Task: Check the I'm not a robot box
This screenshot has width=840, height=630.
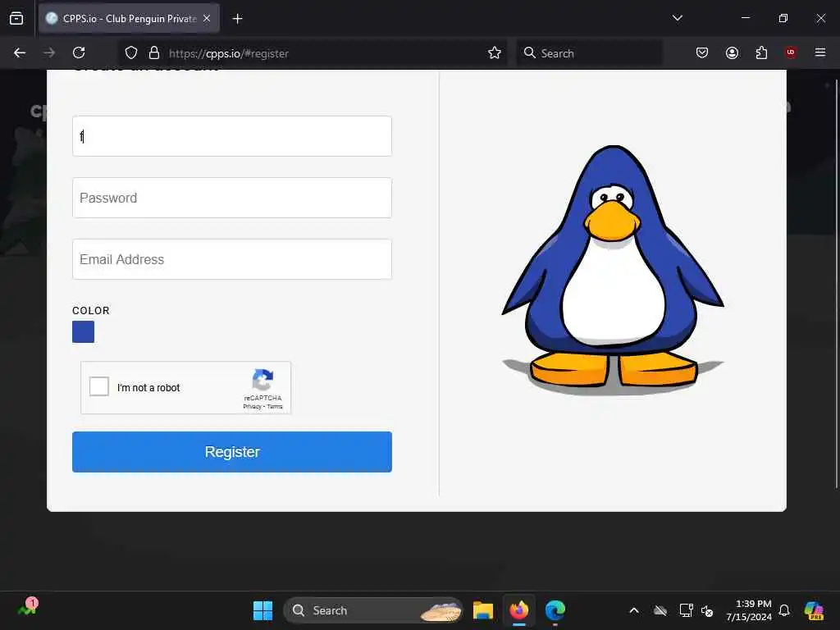Action: 99,387
